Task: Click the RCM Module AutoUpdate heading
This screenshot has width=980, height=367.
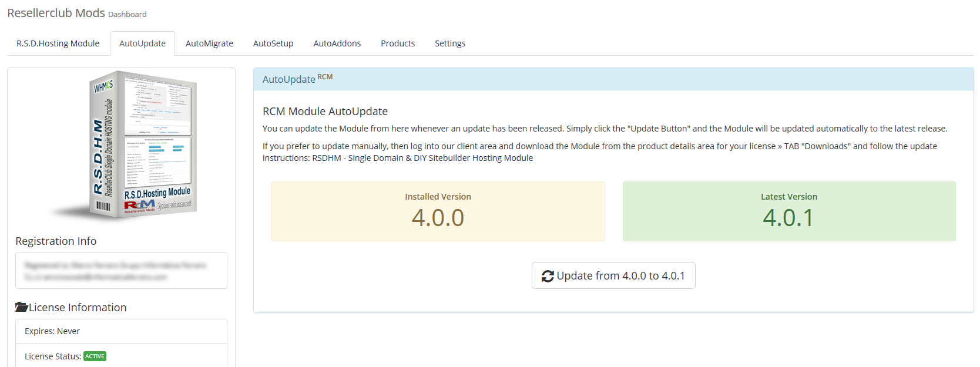Action: 325,112
